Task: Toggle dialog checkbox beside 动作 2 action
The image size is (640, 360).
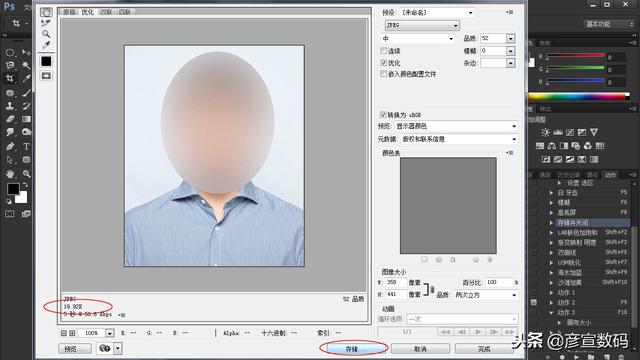Action: tap(533, 302)
